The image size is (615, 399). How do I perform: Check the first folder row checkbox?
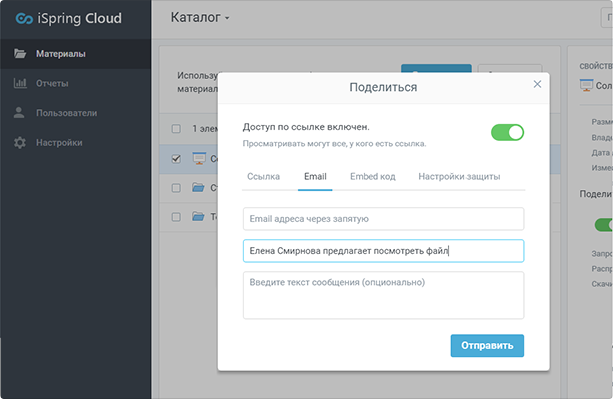[x=176, y=188]
